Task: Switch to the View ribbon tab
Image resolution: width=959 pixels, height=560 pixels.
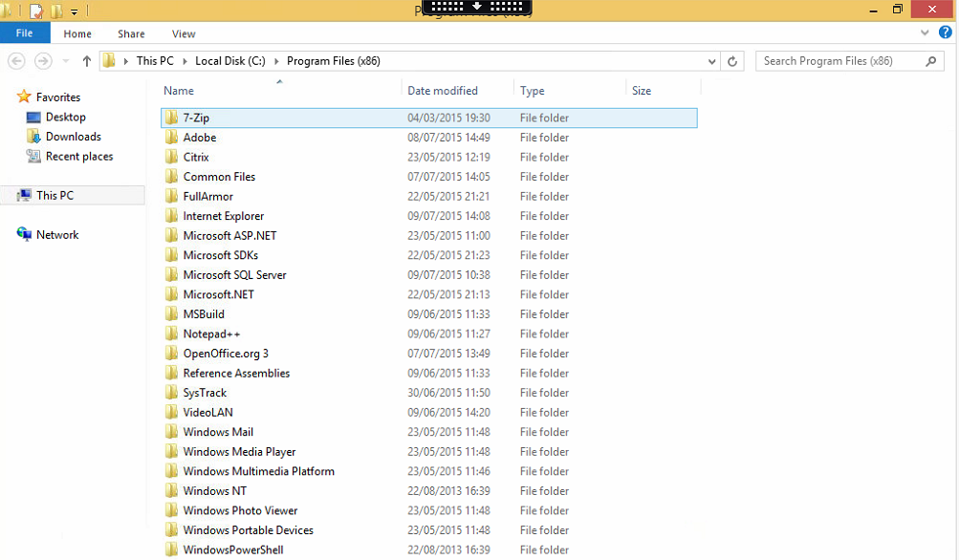Action: tap(184, 33)
